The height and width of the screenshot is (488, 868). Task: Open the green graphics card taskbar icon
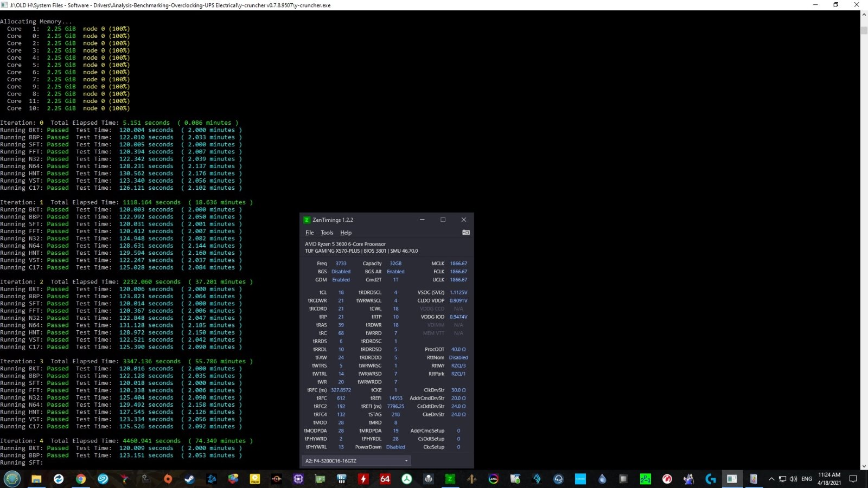point(320,479)
